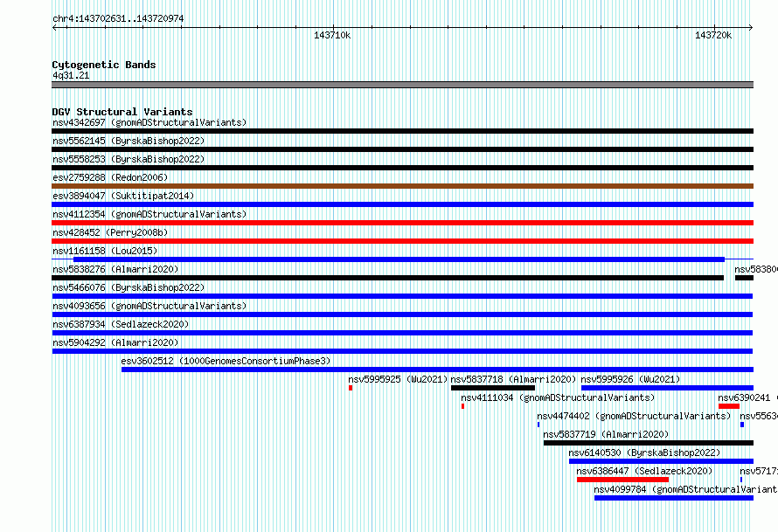Open variant nsv6387934 (Sedlazeck2020)
This screenshot has height=532, width=778.
click(402, 333)
